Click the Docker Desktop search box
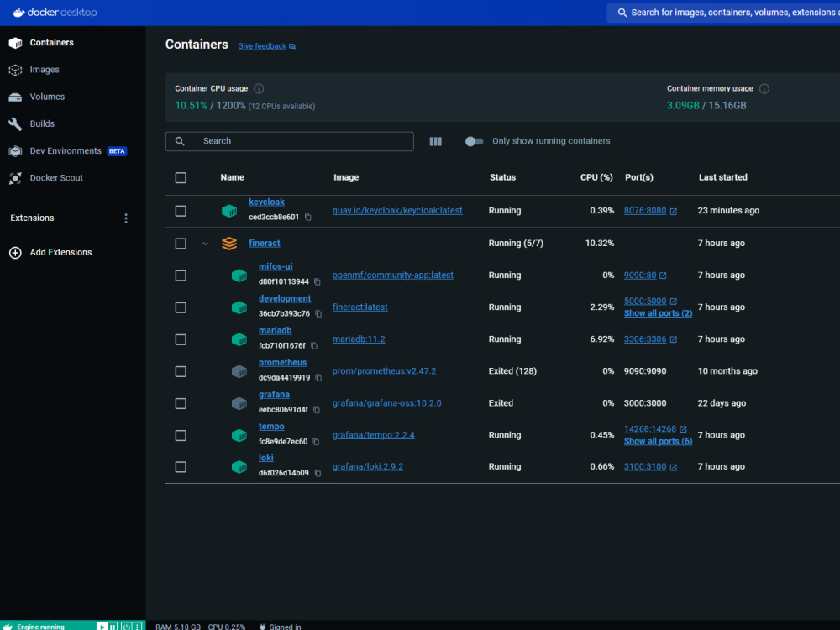 tap(723, 13)
